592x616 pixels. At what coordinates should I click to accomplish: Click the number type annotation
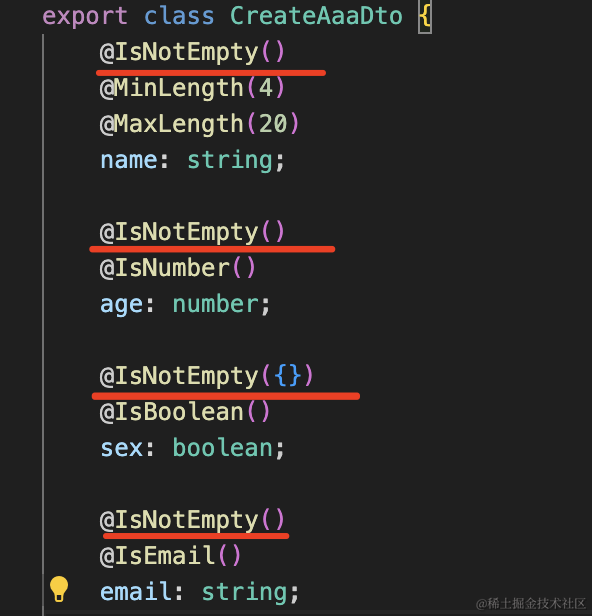pyautogui.click(x=216, y=304)
